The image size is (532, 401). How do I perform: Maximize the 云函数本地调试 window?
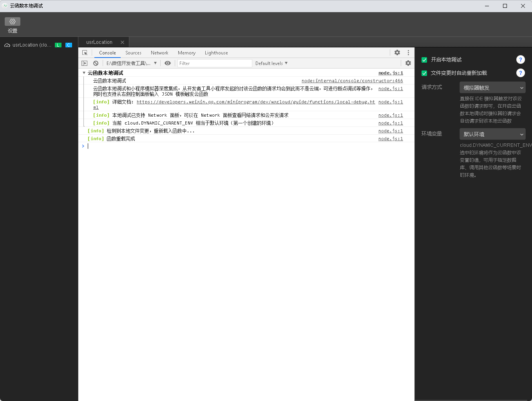click(x=505, y=6)
